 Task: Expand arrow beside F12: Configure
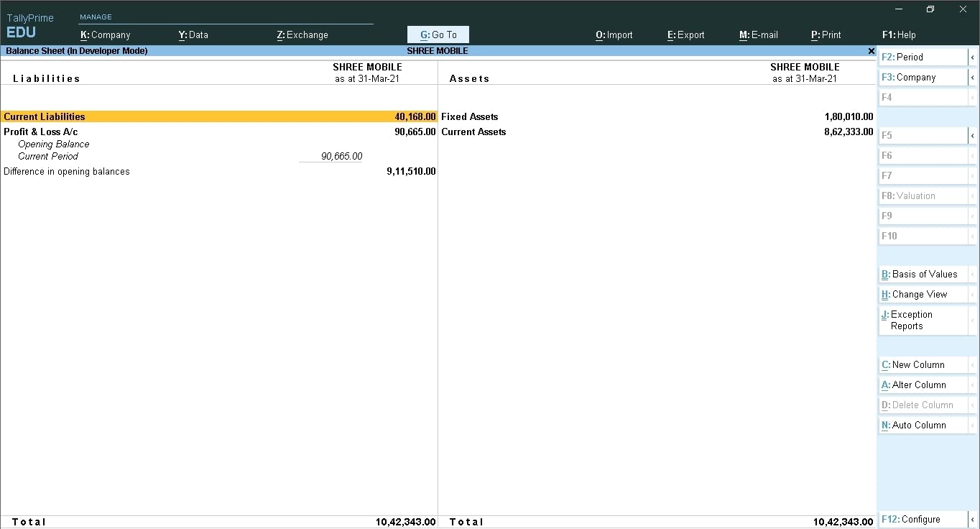coord(972,519)
